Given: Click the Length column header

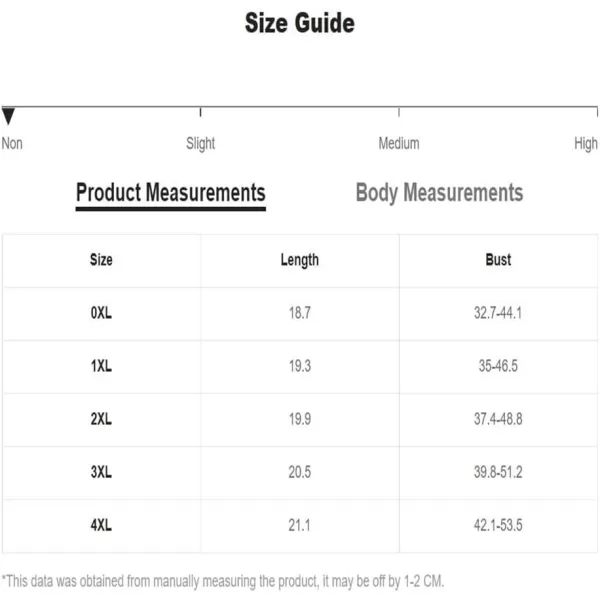Looking at the screenshot, I should tap(300, 260).
